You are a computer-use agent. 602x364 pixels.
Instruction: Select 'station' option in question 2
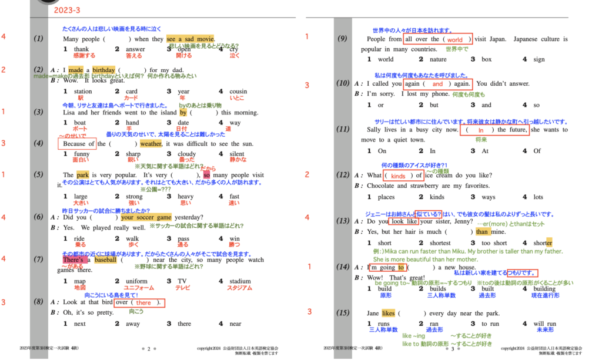[83, 91]
